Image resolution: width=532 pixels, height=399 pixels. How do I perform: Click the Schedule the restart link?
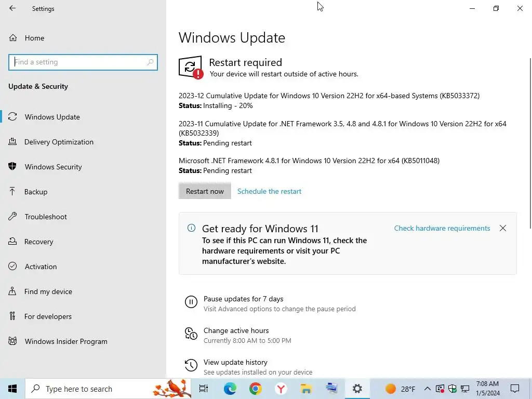(269, 191)
